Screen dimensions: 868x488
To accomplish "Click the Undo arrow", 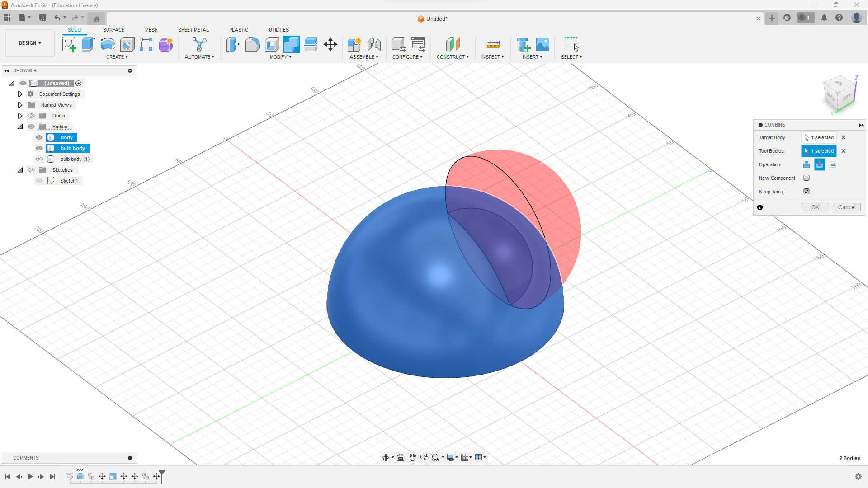I will click(x=57, y=18).
